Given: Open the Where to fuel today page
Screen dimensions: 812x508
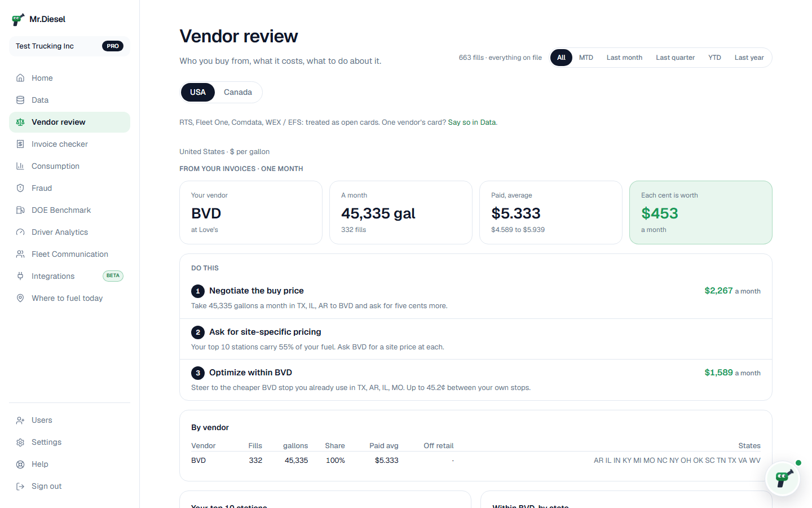Looking at the screenshot, I should tap(69, 298).
